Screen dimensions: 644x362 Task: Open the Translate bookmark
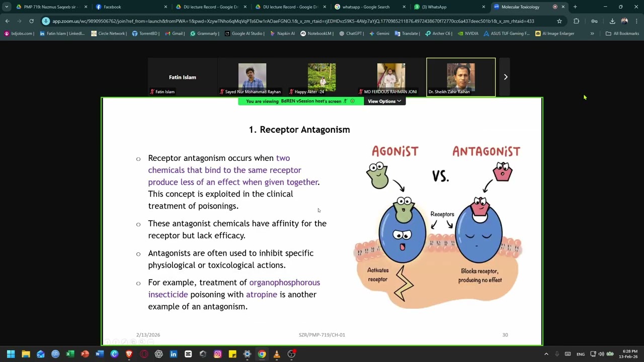click(407, 34)
